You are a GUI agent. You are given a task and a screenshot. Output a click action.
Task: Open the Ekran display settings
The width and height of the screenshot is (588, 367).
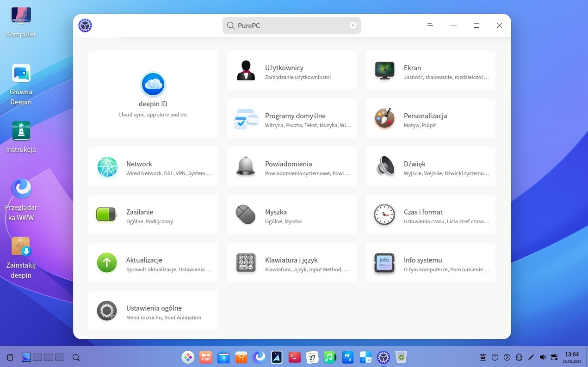click(x=430, y=70)
